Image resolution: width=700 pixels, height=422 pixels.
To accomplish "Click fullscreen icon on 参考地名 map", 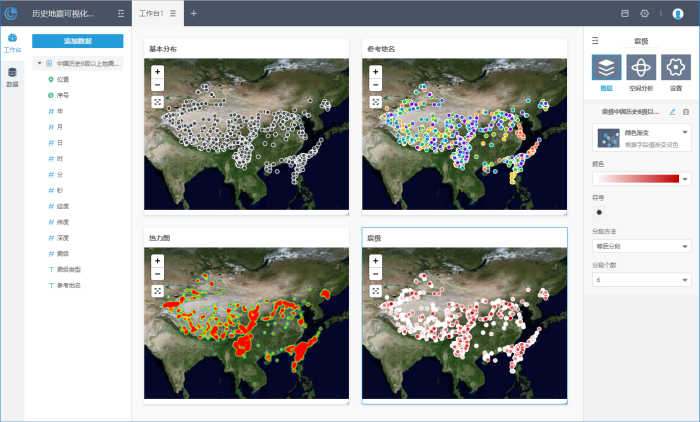I will coord(375,101).
